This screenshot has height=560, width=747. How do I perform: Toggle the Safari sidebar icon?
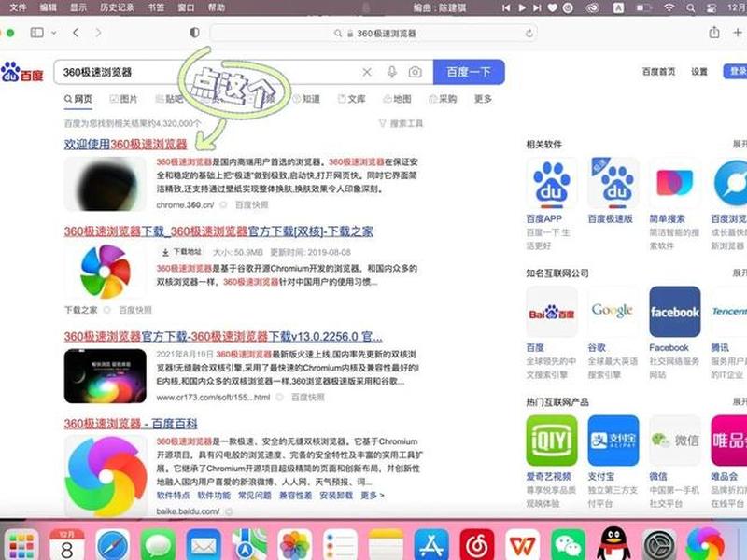pos(37,33)
